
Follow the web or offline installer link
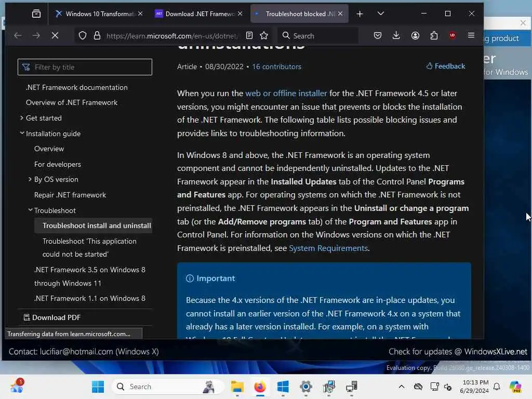[x=286, y=93]
